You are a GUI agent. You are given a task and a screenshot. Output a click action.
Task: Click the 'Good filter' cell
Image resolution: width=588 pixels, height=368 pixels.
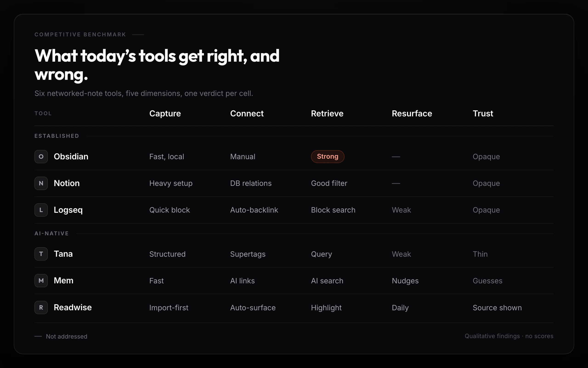tap(329, 184)
